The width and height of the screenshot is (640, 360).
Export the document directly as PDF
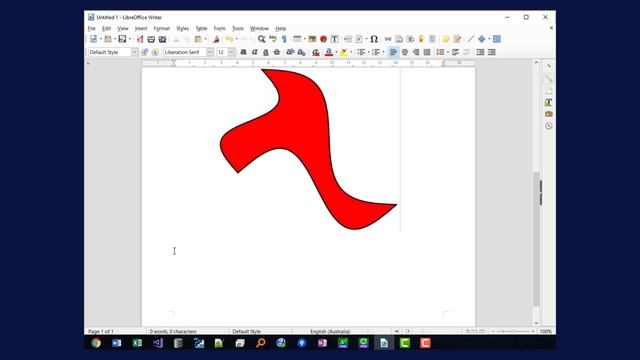point(140,39)
